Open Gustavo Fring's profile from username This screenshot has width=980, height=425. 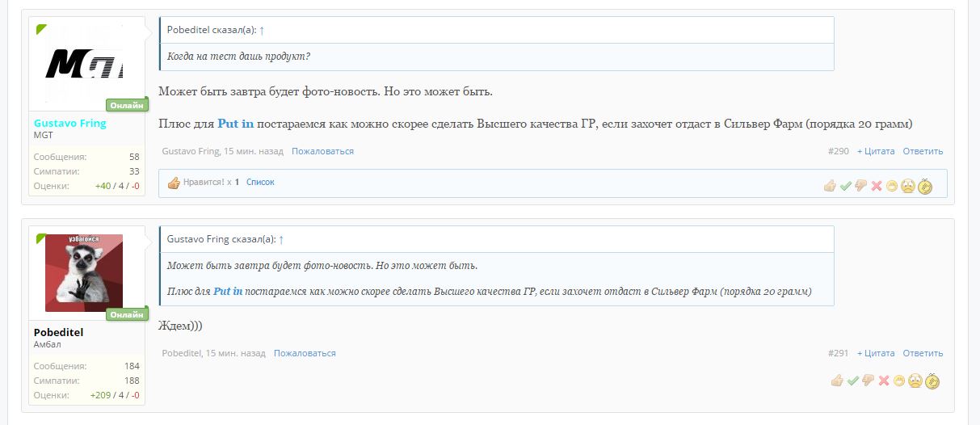click(69, 124)
